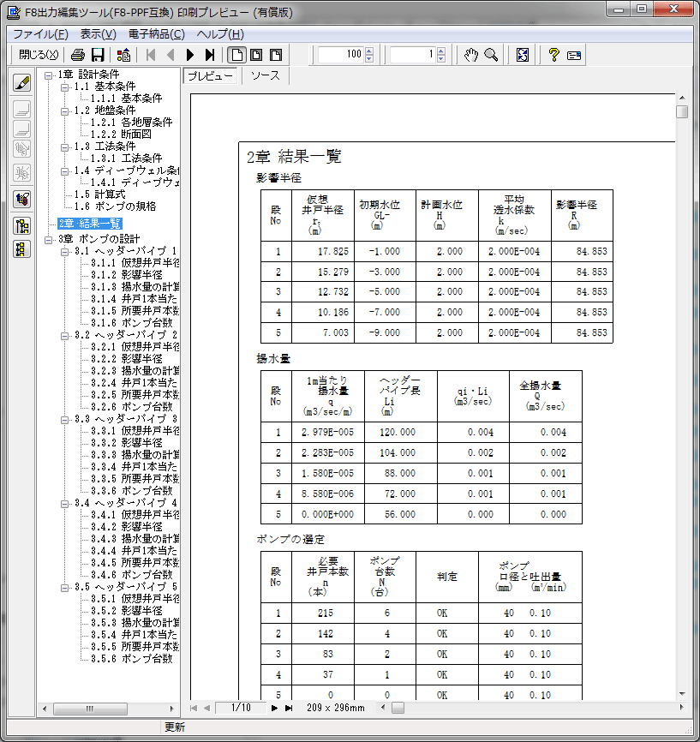
Task: Click the pencil edit icon in the left sidebar
Action: tap(21, 83)
